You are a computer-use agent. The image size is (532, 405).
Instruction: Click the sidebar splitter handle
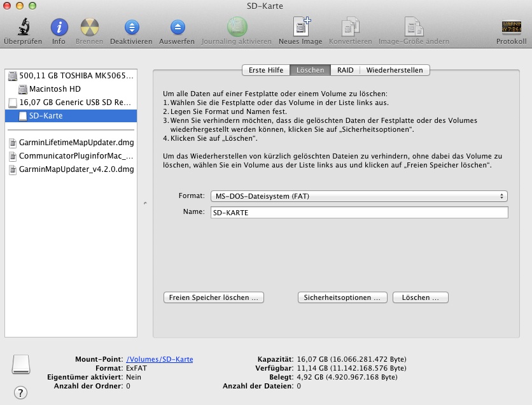145,203
